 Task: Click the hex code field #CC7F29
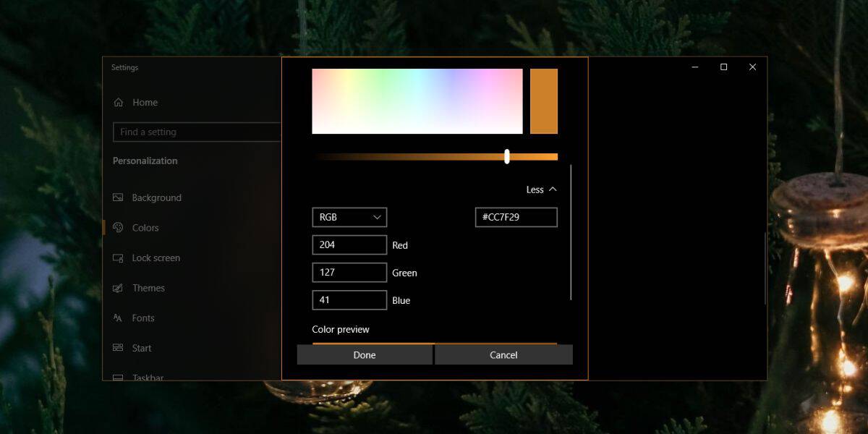tap(516, 217)
